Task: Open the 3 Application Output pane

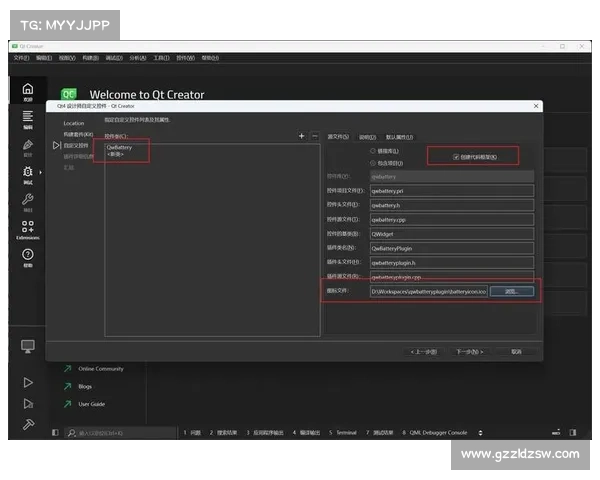Action: (264, 433)
